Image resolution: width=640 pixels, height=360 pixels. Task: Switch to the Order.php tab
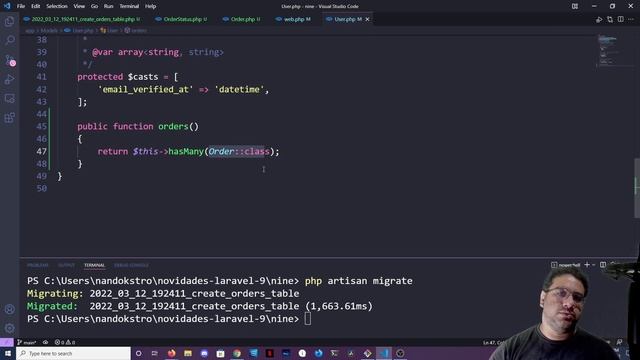242,19
